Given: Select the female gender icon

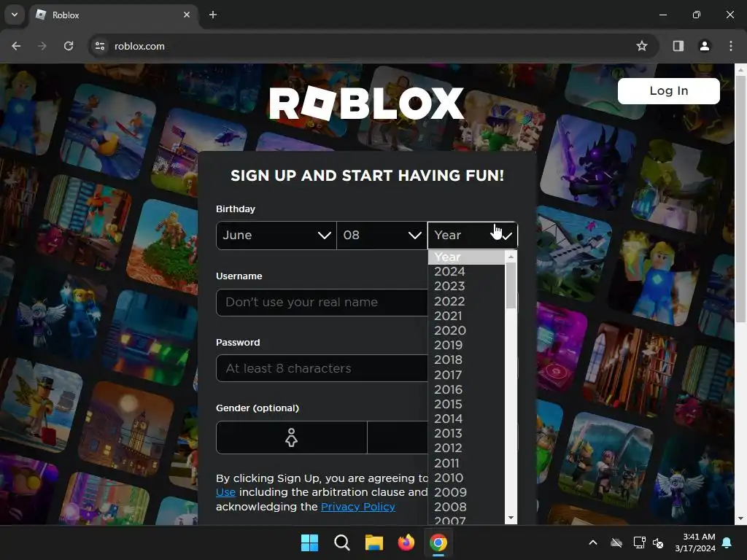Looking at the screenshot, I should pyautogui.click(x=292, y=437).
